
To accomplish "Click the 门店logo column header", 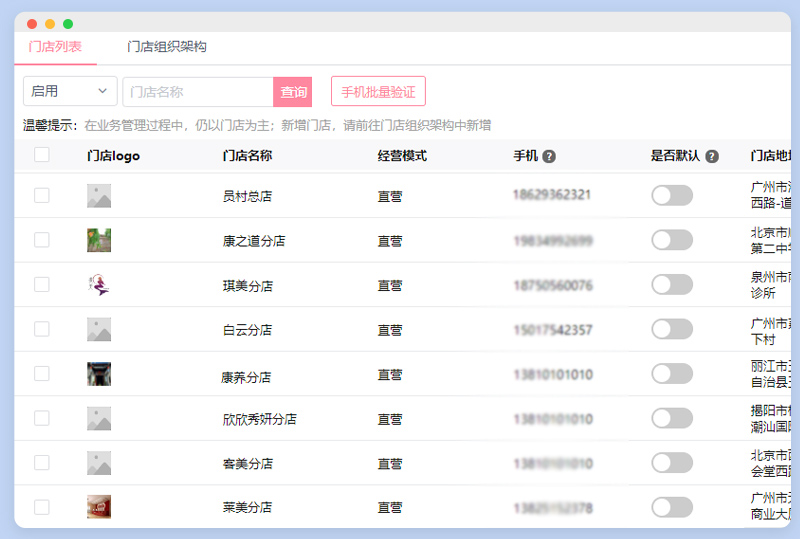I will pos(113,156).
